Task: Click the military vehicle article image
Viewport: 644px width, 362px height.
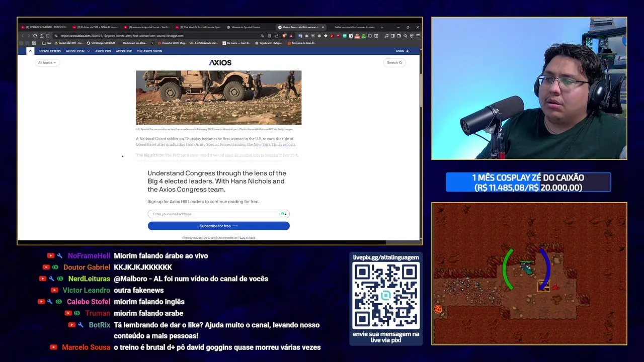Action: tap(218, 98)
